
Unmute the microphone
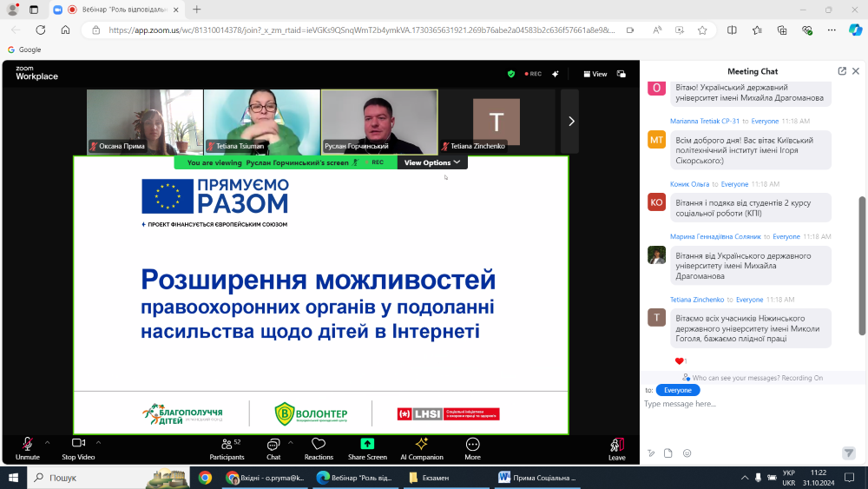pyautogui.click(x=27, y=448)
